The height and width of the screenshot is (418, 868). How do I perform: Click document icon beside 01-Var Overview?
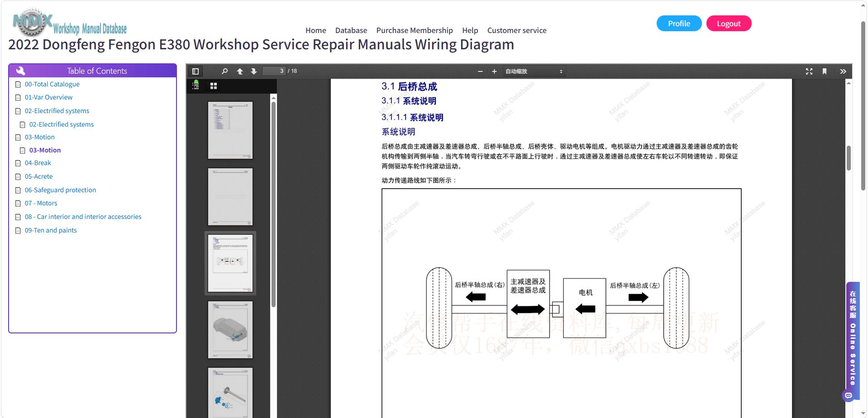pyautogui.click(x=18, y=98)
